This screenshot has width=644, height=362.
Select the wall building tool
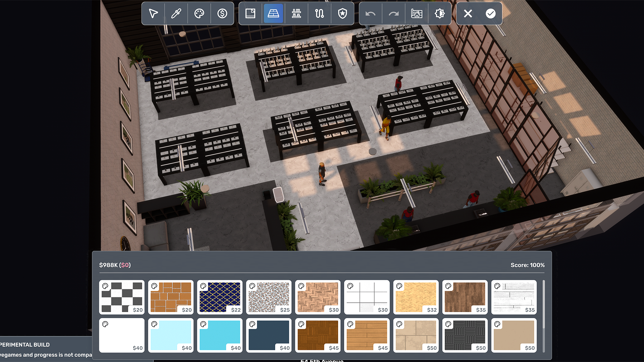250,13
